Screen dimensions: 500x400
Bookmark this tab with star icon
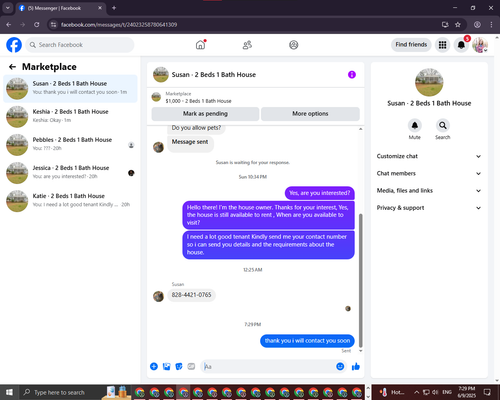coord(458,25)
